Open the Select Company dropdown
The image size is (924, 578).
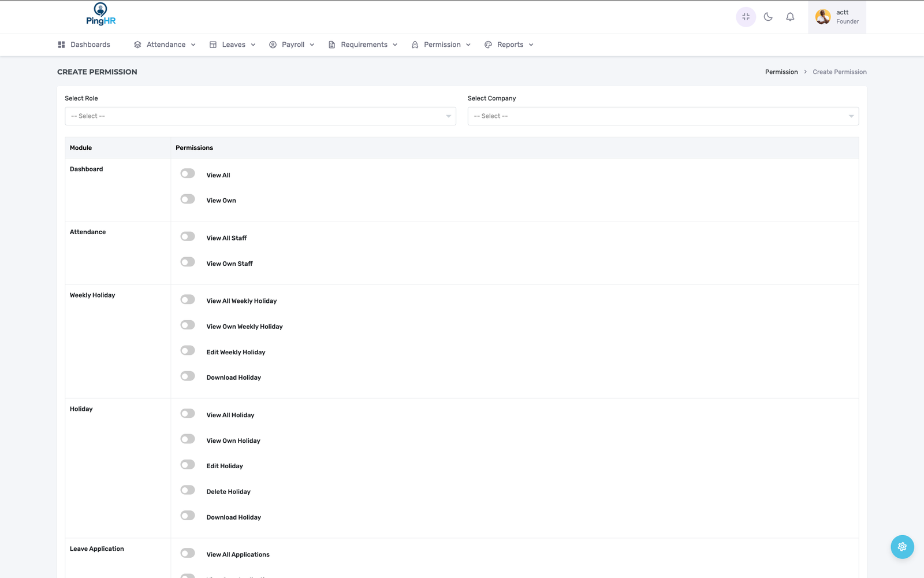click(662, 116)
